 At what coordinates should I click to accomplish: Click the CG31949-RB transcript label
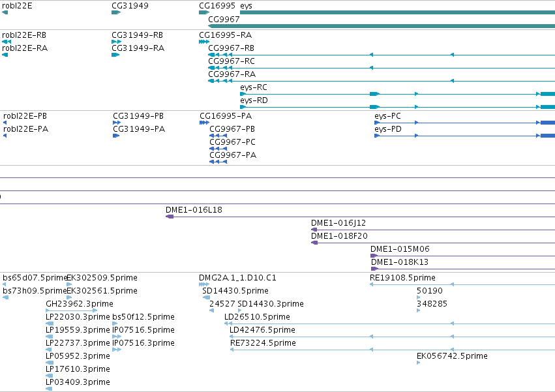click(138, 35)
